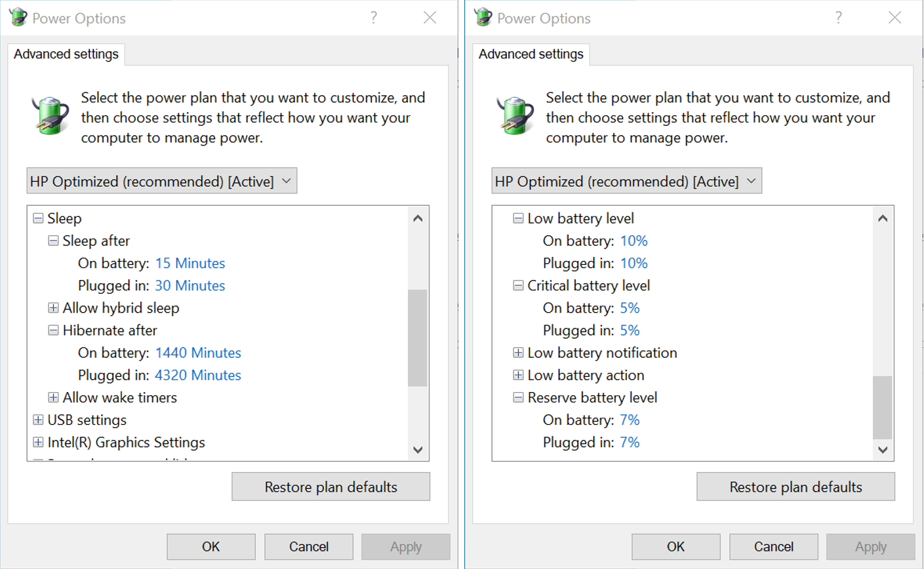This screenshot has height=569, width=924.
Task: Select the Sleep tree item label
Action: [64, 218]
